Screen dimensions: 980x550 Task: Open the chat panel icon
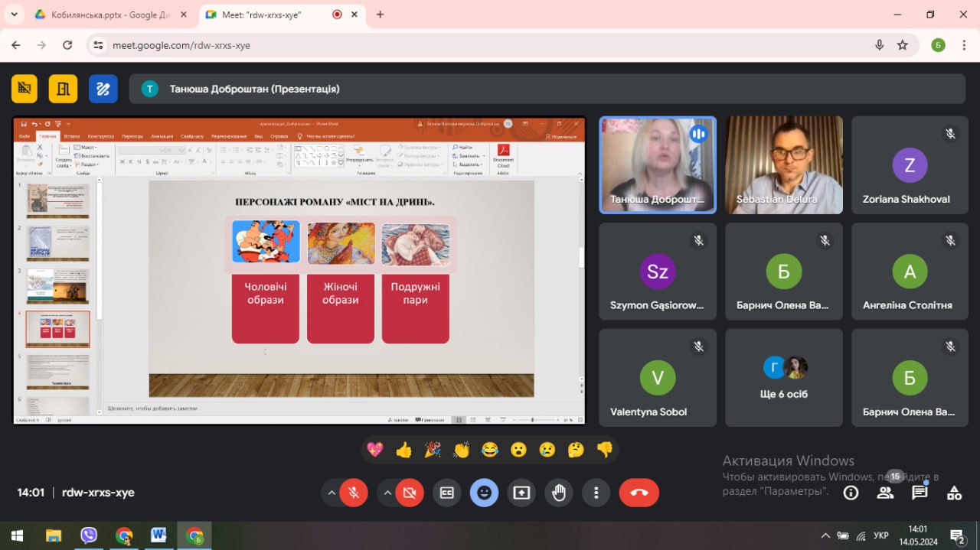[920, 493]
